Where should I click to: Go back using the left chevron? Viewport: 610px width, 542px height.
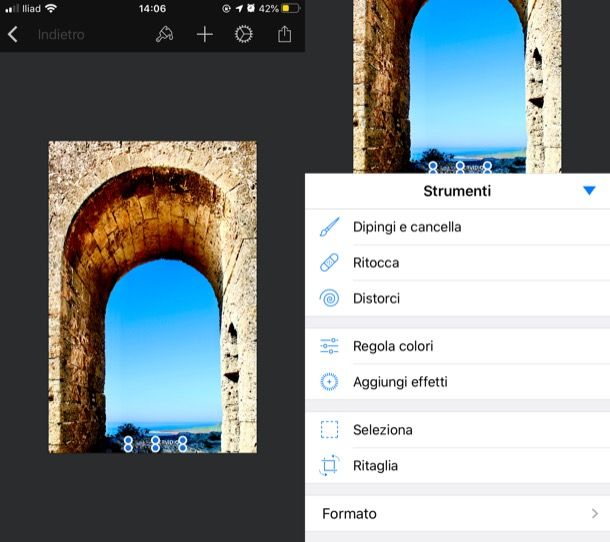pos(13,35)
